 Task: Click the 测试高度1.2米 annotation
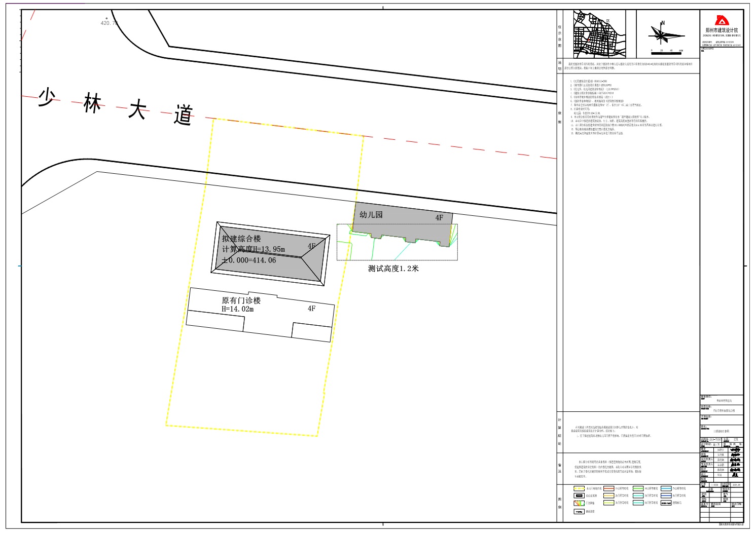point(393,269)
